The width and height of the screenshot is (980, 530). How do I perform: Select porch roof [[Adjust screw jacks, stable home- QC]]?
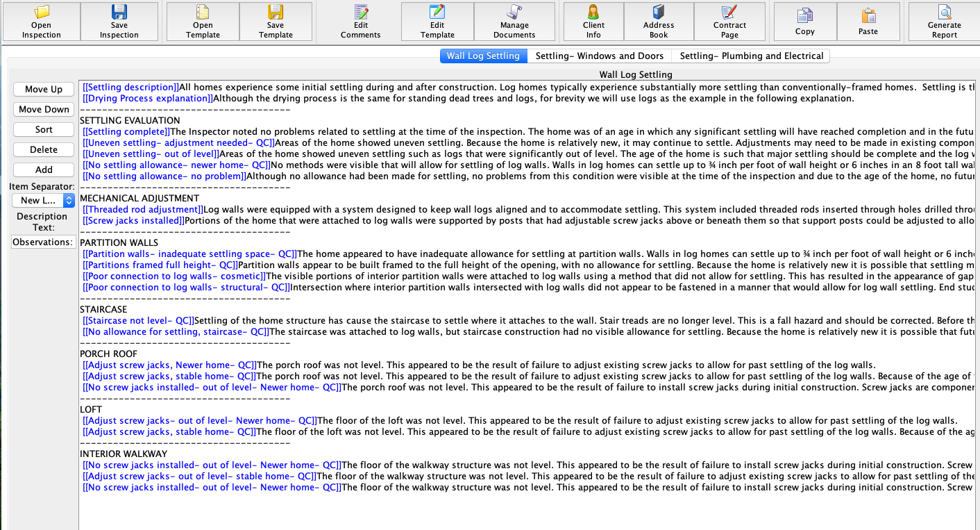click(x=169, y=376)
